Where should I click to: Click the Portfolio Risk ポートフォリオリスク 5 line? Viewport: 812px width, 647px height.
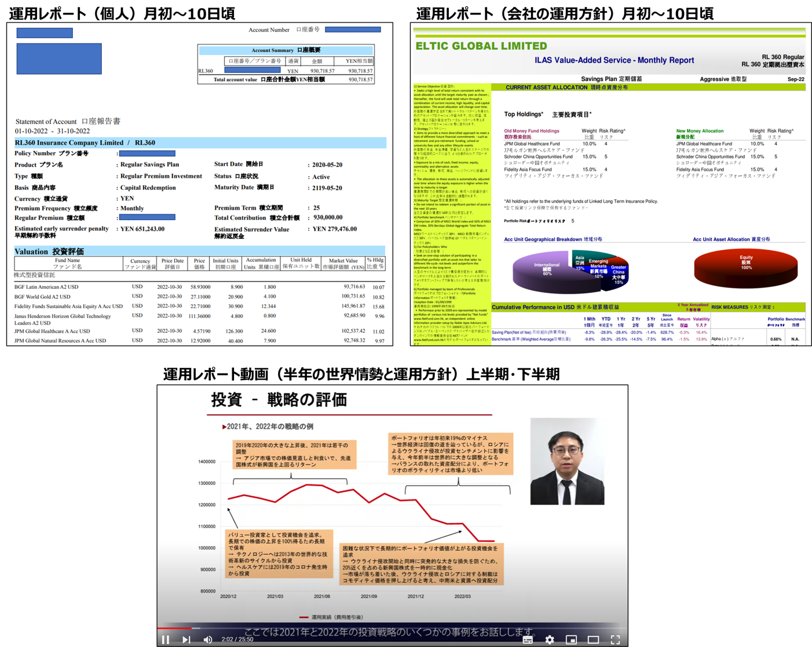click(x=539, y=221)
